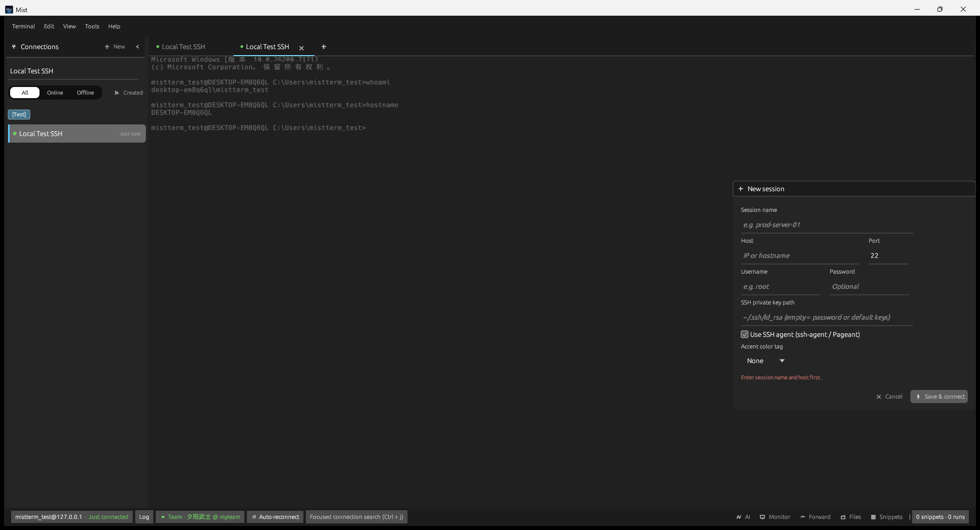This screenshot has height=530, width=980.
Task: Click the 0 snippets · 0 runs indicator
Action: 940,517
